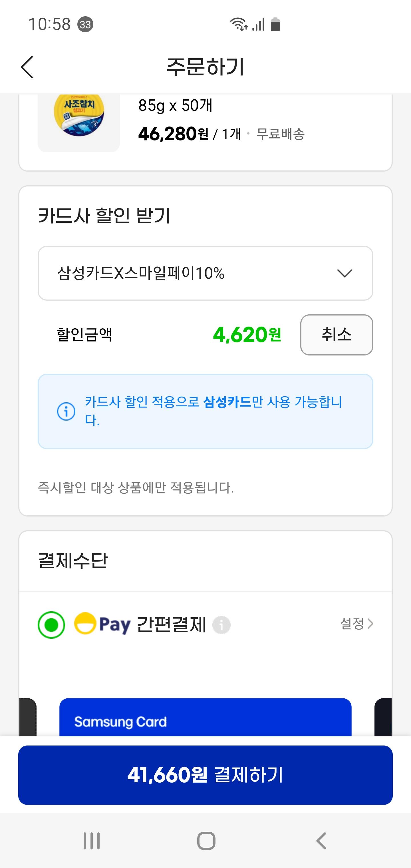
Task: Go back using the header arrow
Action: tap(27, 67)
